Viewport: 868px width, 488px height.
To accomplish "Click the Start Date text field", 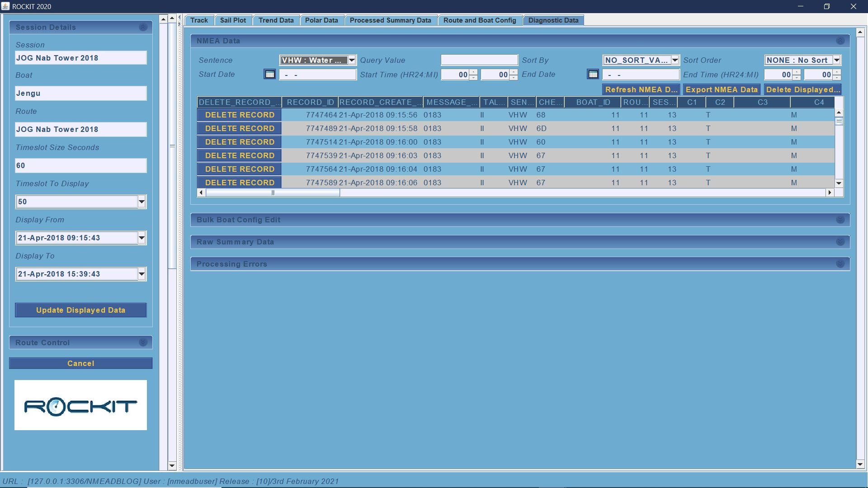I will (317, 75).
